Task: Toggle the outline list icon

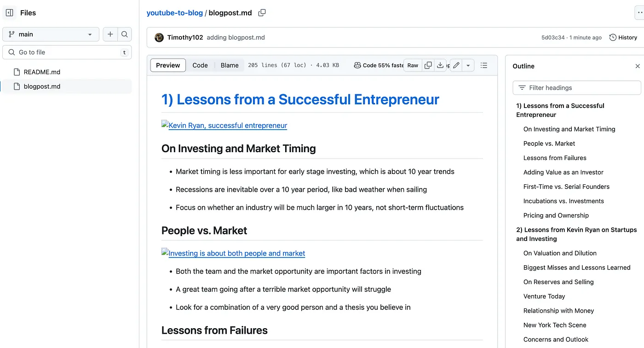Action: pos(484,65)
